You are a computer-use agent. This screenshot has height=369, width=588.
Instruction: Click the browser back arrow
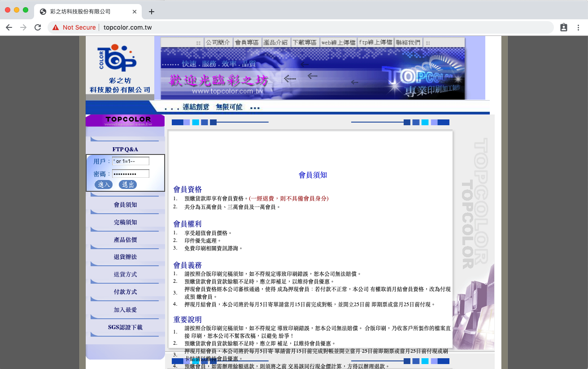9,27
